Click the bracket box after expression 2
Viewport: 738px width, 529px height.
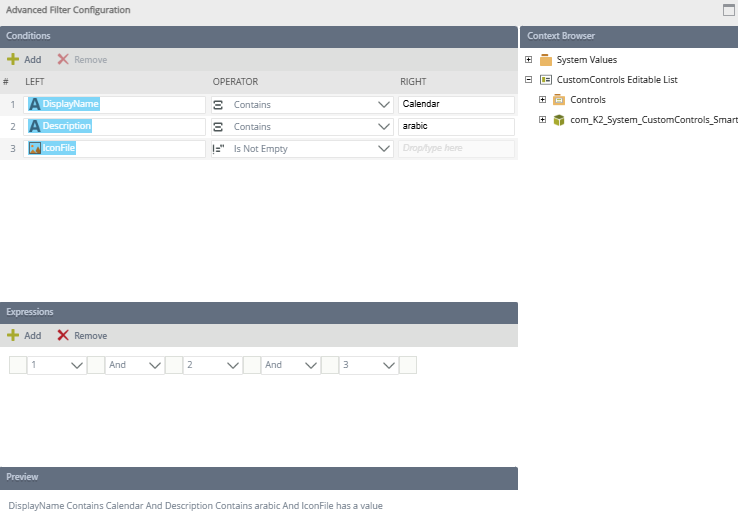click(252, 365)
